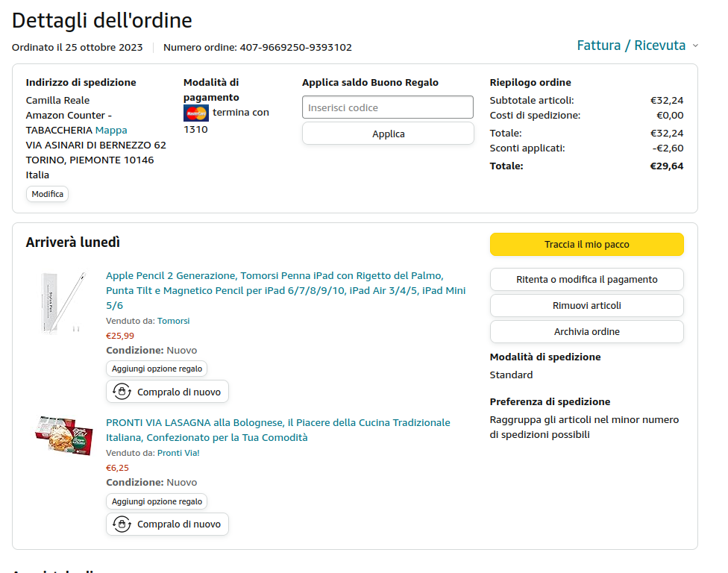
Task: Click the gift card code input field
Action: pos(388,107)
